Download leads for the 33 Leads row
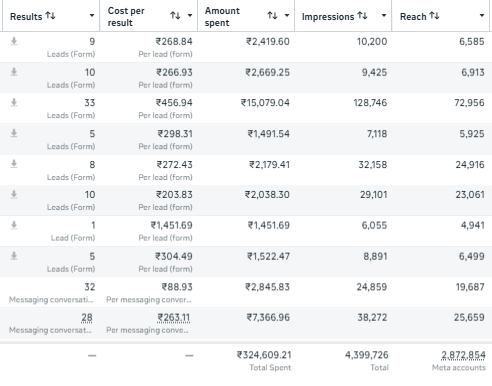 click(14, 102)
